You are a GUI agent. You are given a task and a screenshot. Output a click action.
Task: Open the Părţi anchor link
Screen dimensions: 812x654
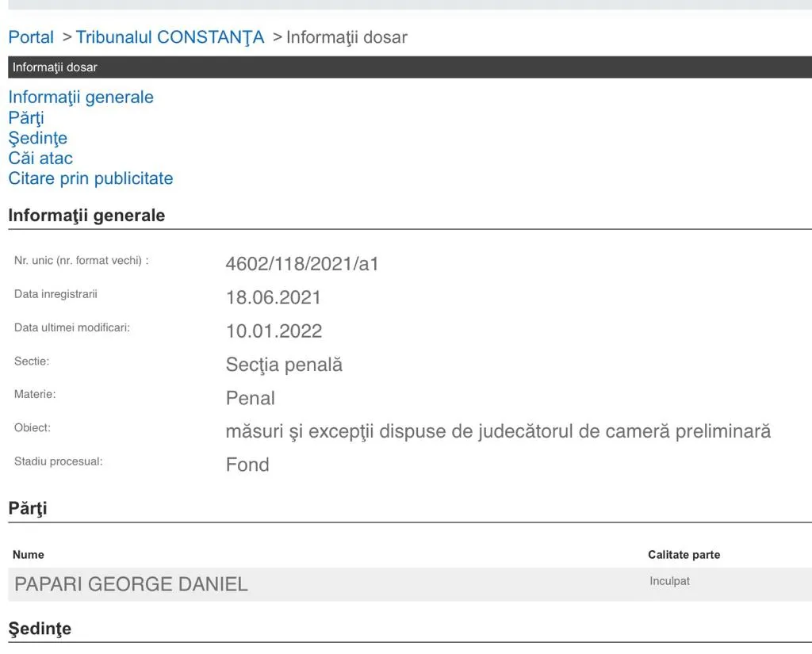(26, 117)
